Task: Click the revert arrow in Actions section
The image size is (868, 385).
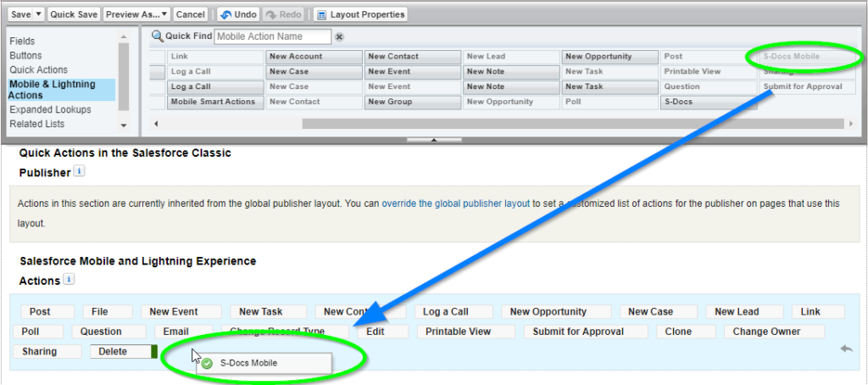Action: point(847,349)
